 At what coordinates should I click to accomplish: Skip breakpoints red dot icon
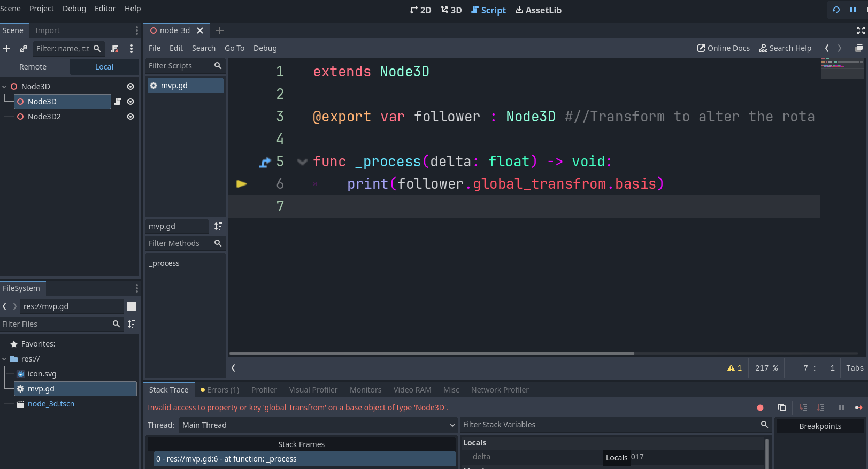pyautogui.click(x=760, y=408)
